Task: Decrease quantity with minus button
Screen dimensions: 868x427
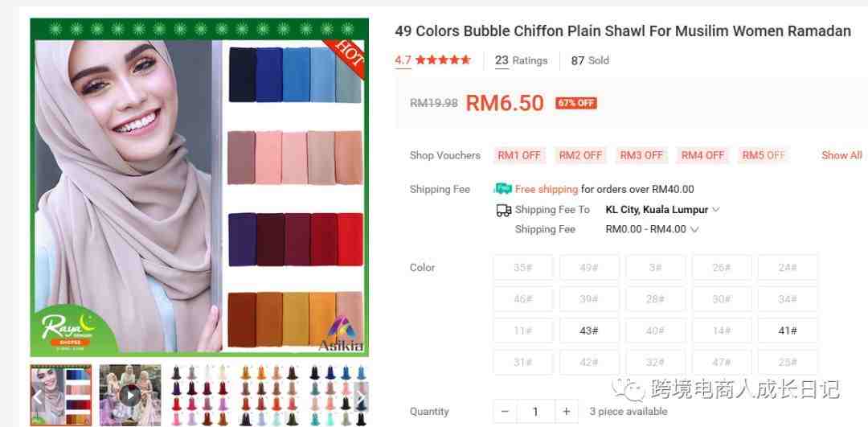Action: 505,412
